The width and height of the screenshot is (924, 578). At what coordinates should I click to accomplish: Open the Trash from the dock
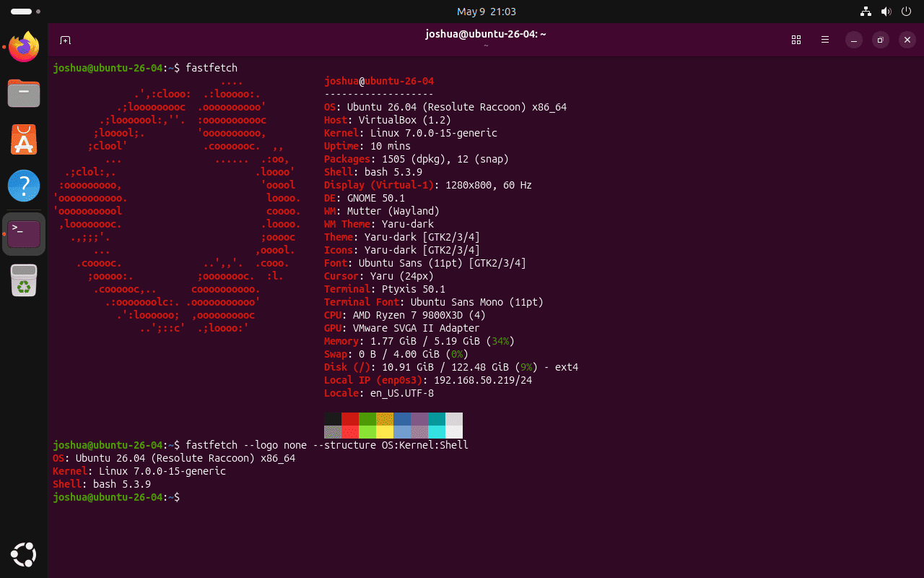coord(24,280)
